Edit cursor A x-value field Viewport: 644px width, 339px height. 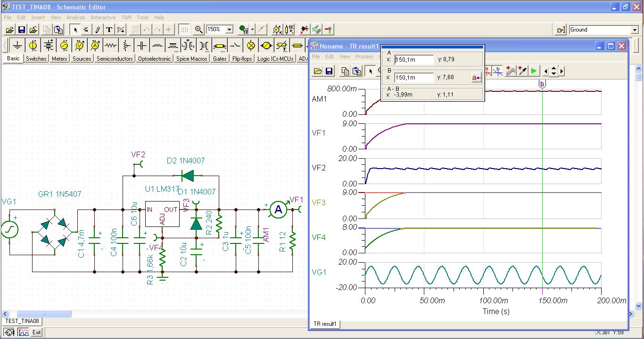point(414,60)
